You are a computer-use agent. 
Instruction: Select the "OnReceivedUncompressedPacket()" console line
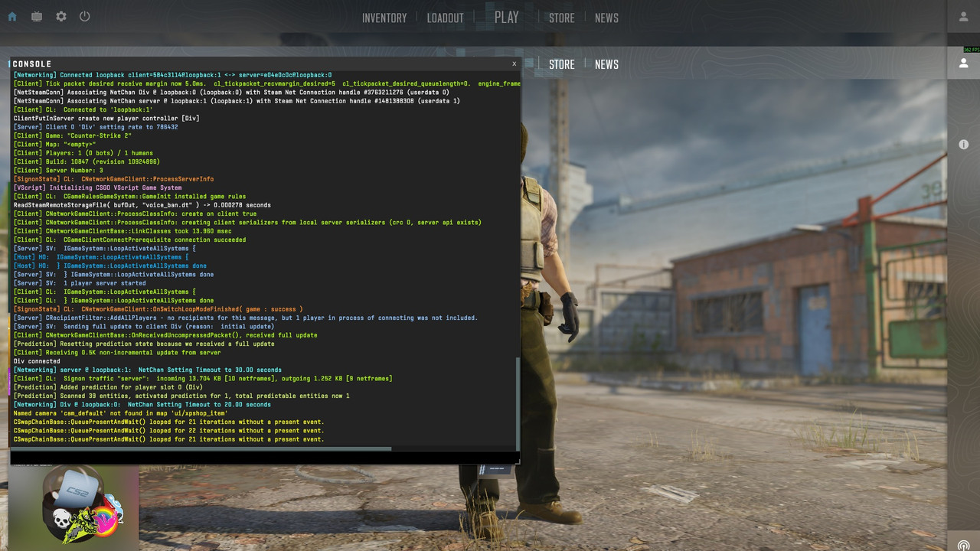(165, 335)
